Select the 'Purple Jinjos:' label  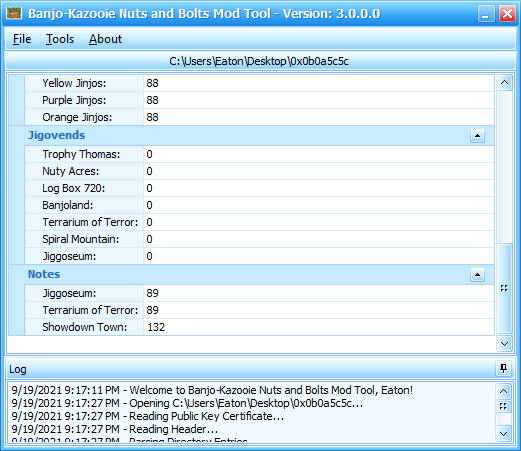pos(74,100)
